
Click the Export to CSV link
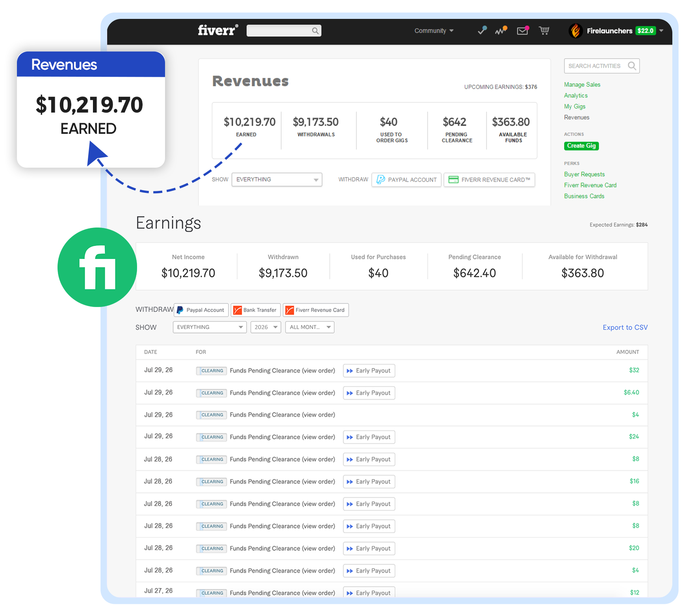tap(625, 327)
